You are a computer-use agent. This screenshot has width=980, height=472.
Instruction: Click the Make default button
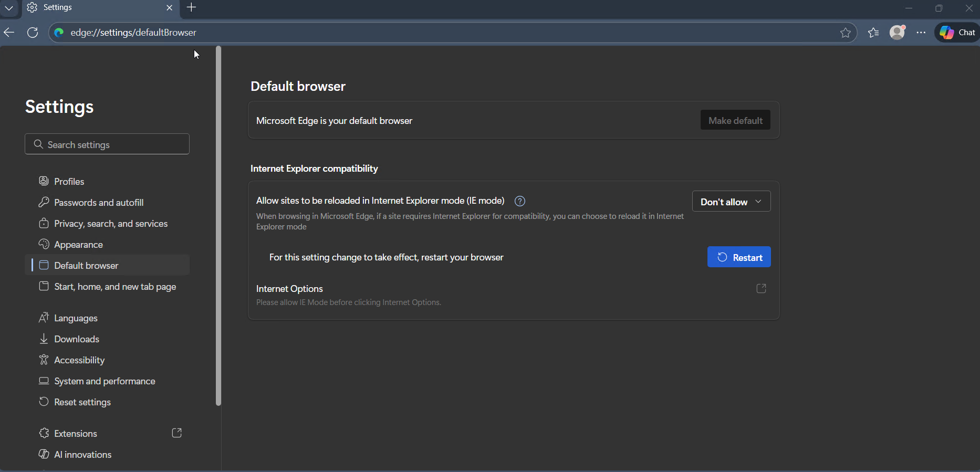tap(735, 120)
